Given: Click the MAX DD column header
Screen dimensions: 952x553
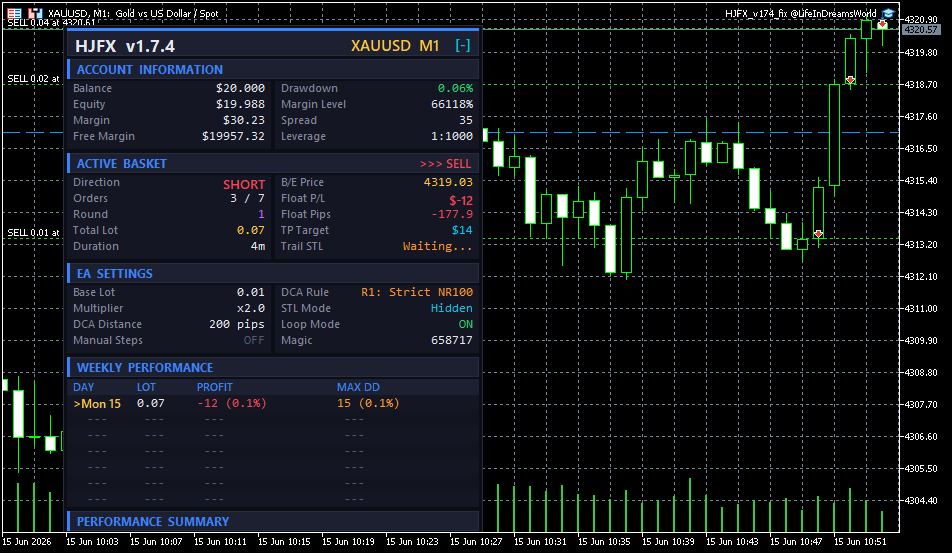Looking at the screenshot, I should click(358, 387).
